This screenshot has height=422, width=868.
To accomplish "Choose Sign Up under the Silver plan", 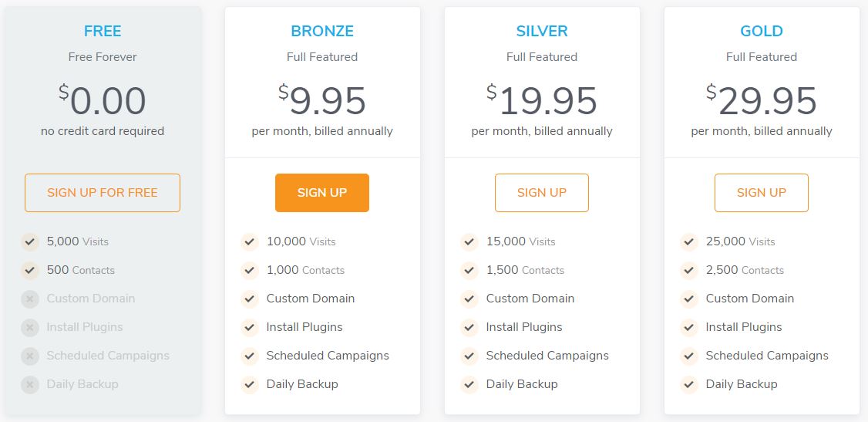I will coord(542,193).
